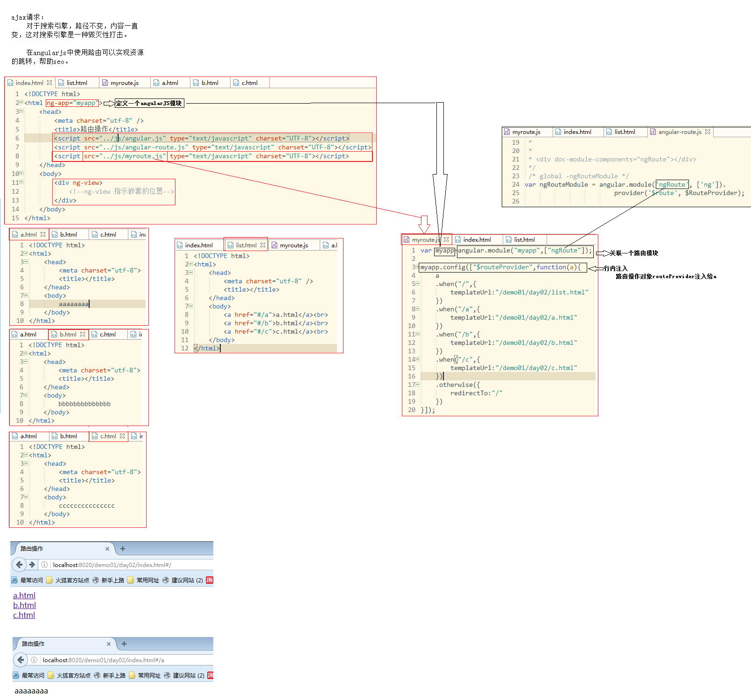751x700 pixels.
Task: Collapse body fold at line 7 in list.html editor
Action: point(190,306)
